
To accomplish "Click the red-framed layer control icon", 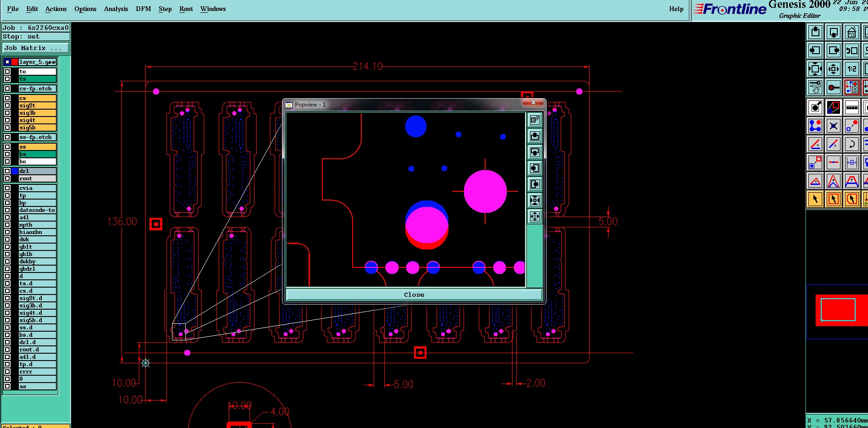I will click(x=852, y=87).
